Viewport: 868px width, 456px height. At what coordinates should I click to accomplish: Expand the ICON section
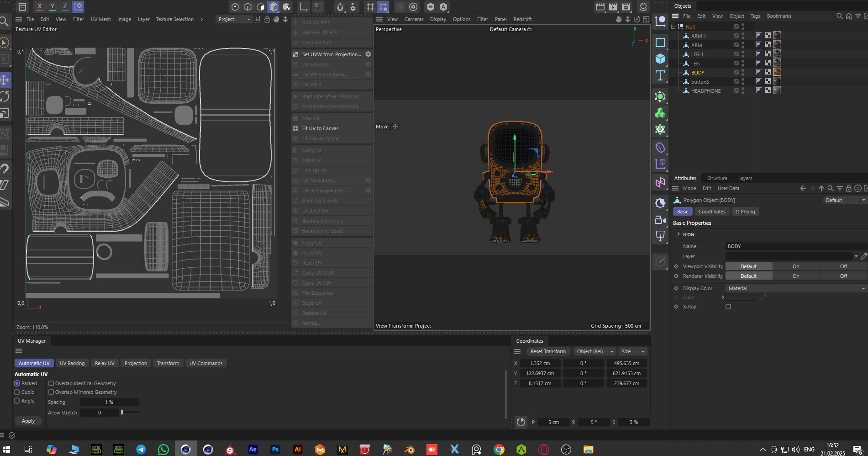679,234
